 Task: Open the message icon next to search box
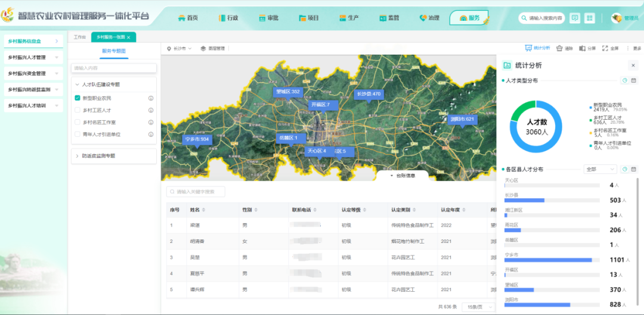coord(574,18)
